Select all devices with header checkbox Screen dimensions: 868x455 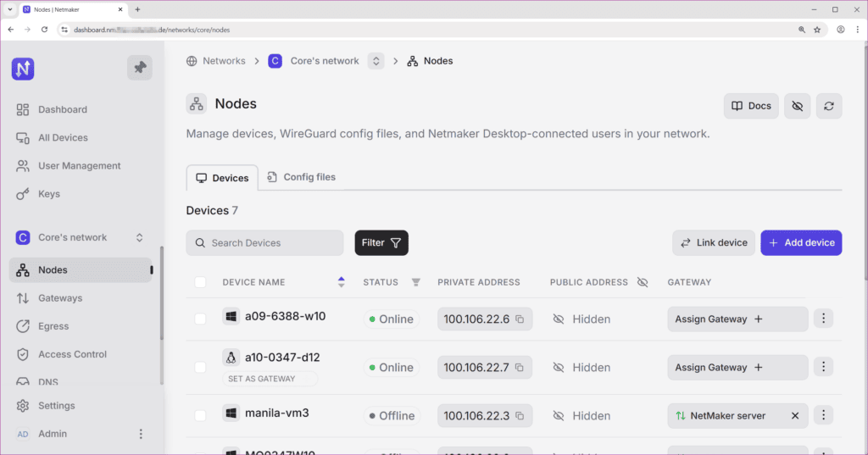coord(200,282)
